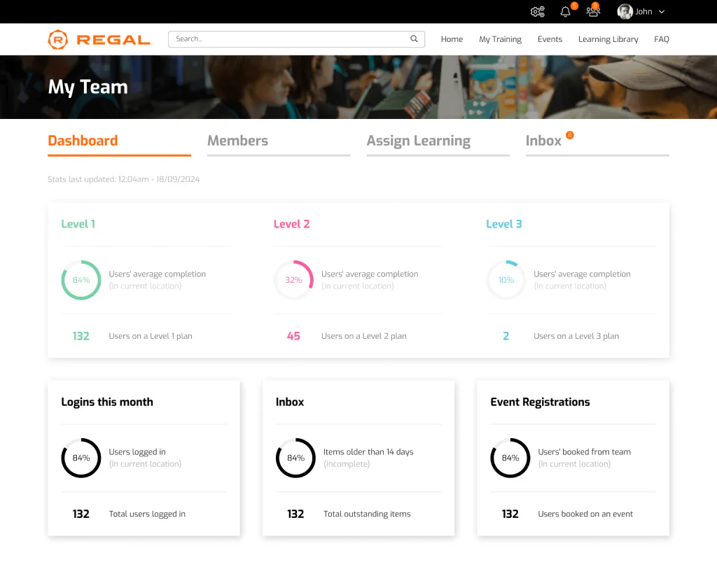
Task: Open the settings gears icon
Action: [x=537, y=12]
